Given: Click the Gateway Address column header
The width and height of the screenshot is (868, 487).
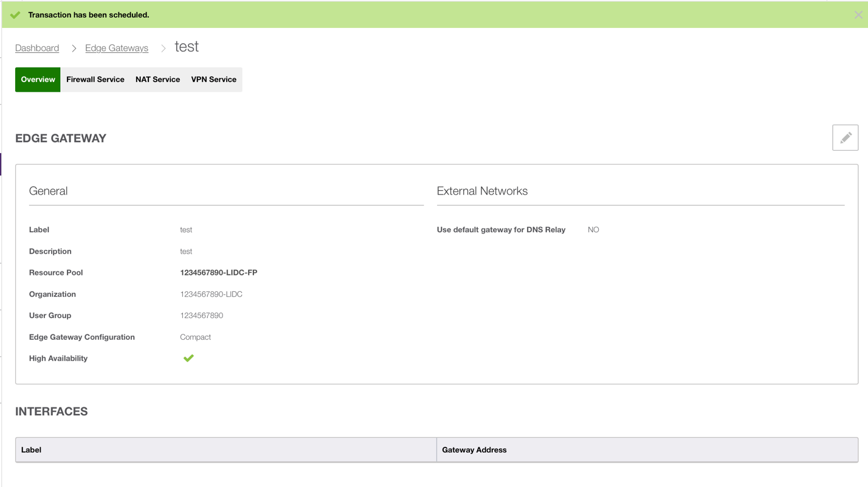Looking at the screenshot, I should click(474, 449).
